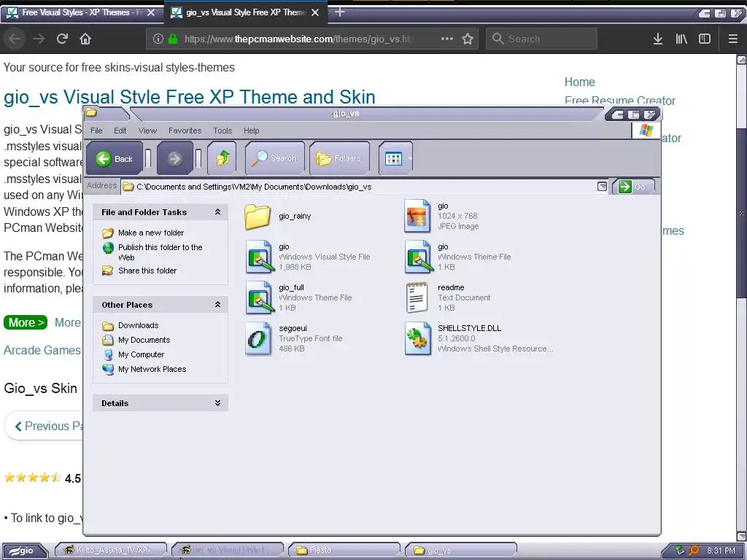Collapse the File and Folder Tasks panel
This screenshot has height=560, width=747.
point(217,212)
